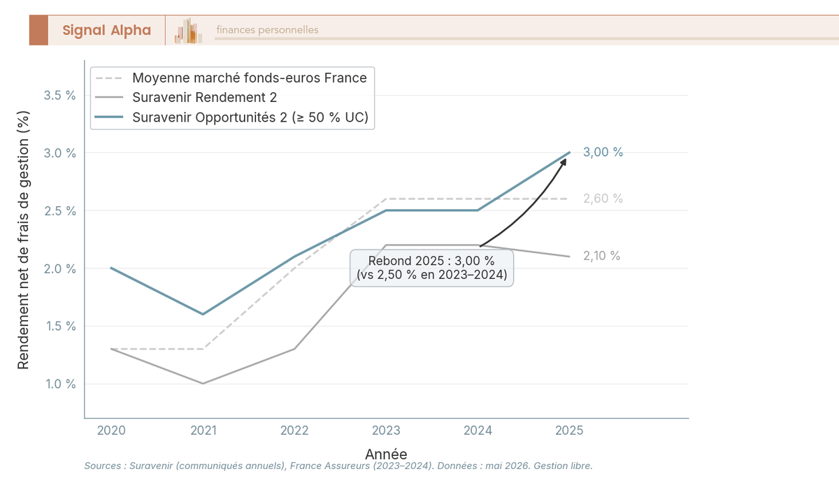Click the y-axis title 'Rendement net de frais de gestion'
Viewport: 839px width, 504px height.
pyautogui.click(x=23, y=240)
